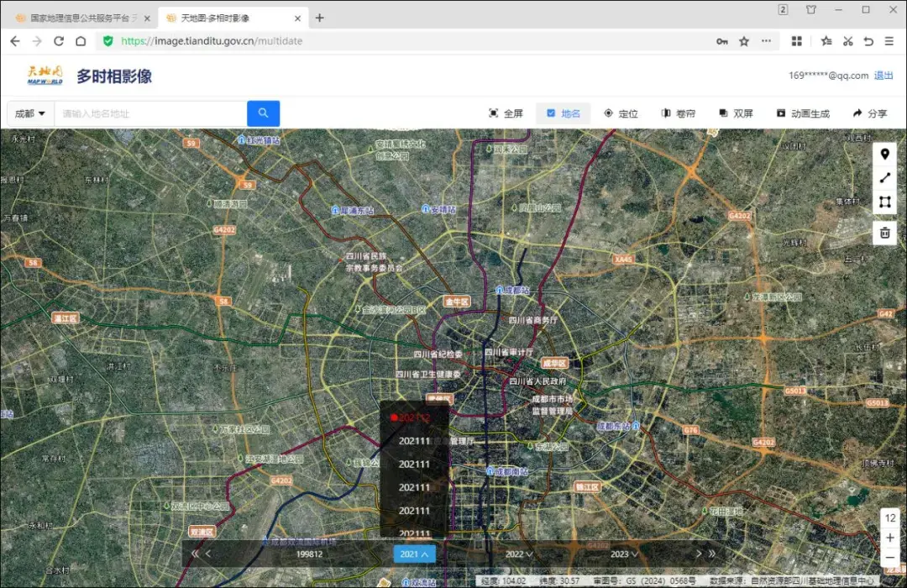Screen dimensions: 907x588
Task: Open the 成都 city selector dropdown
Action: [30, 113]
